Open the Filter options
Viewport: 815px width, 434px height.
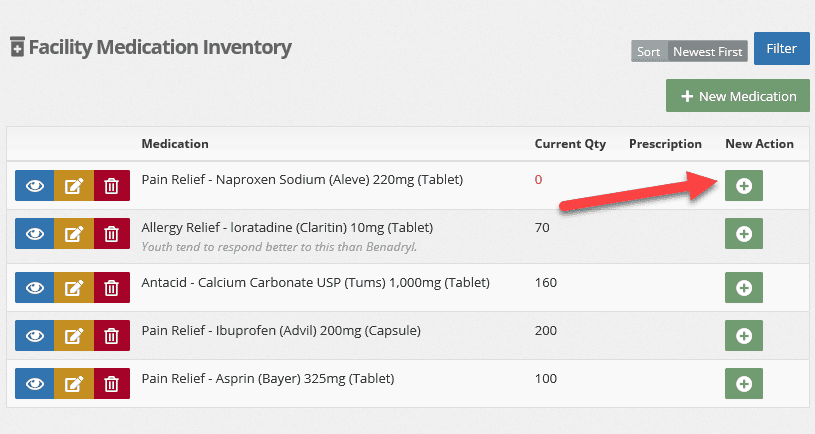point(781,48)
